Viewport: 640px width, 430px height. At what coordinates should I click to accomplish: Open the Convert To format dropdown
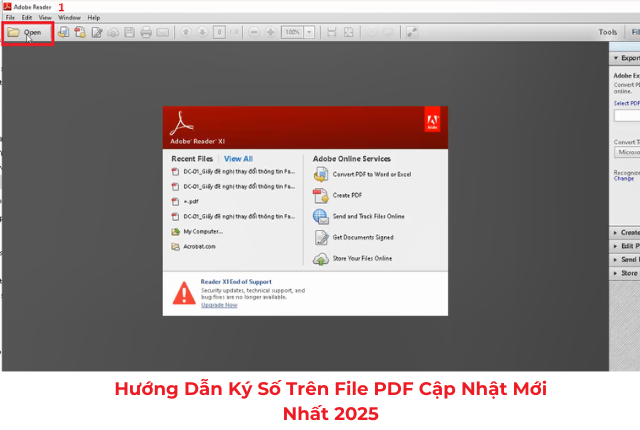(627, 152)
